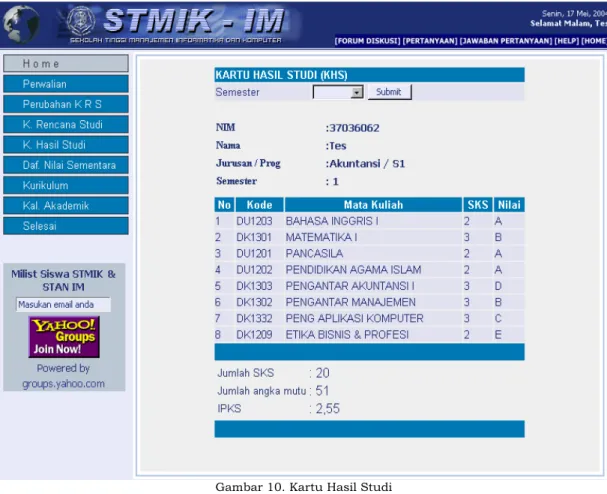Open Kal. Akademik menu item
The image size is (607, 494).
coord(66,206)
